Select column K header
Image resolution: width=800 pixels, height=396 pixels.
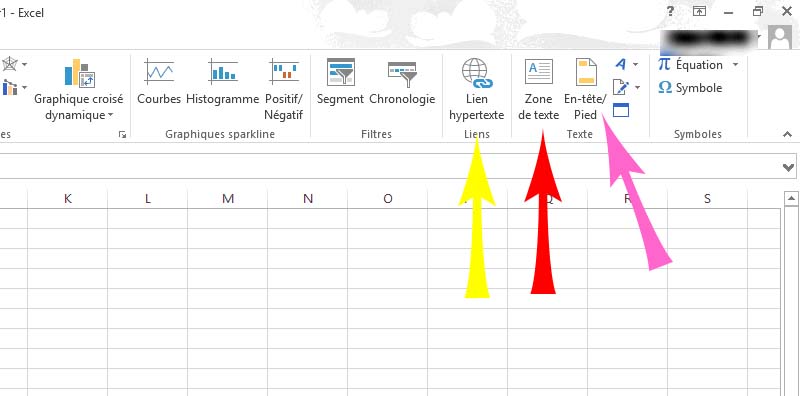pyautogui.click(x=67, y=199)
